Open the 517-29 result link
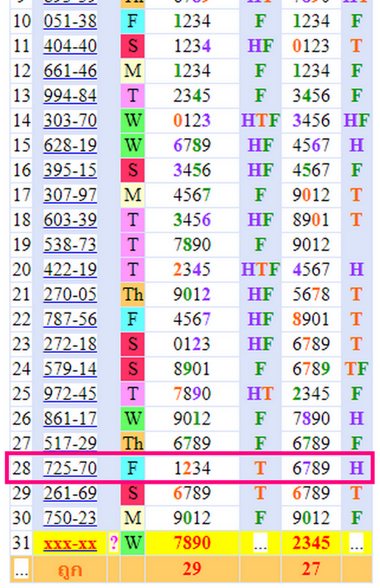The width and height of the screenshot is (380, 588). click(x=70, y=443)
